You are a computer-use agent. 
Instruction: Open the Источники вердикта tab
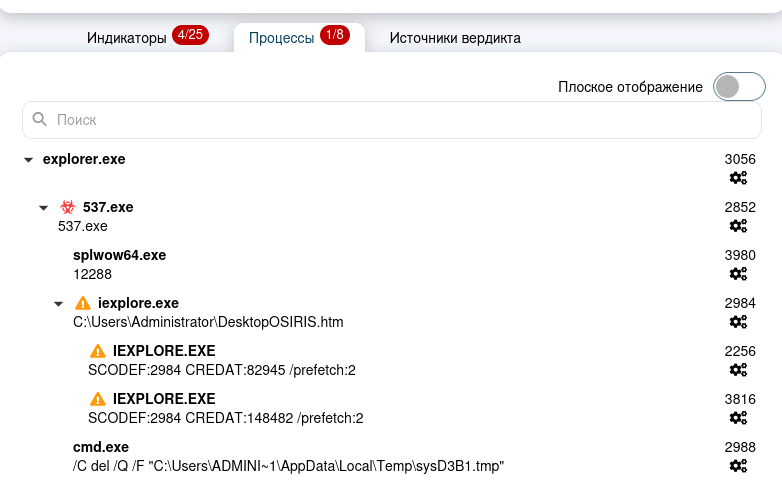click(455, 38)
